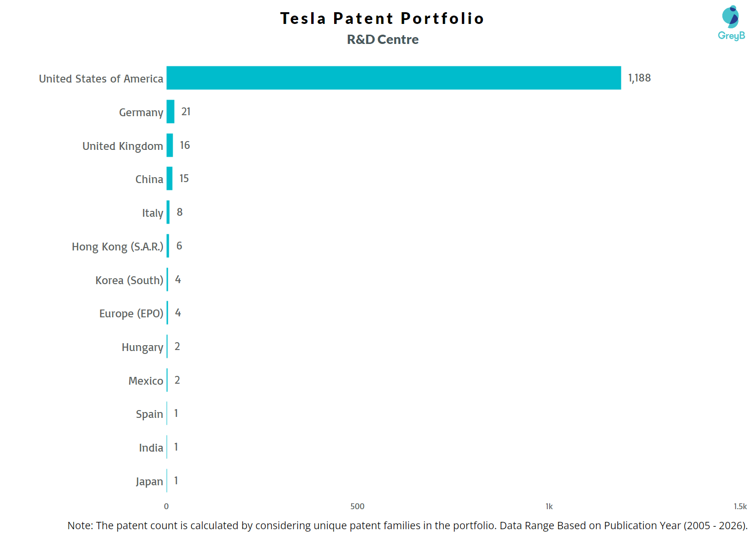756x537 pixels.
Task: Click the Italy axis label
Action: [152, 213]
